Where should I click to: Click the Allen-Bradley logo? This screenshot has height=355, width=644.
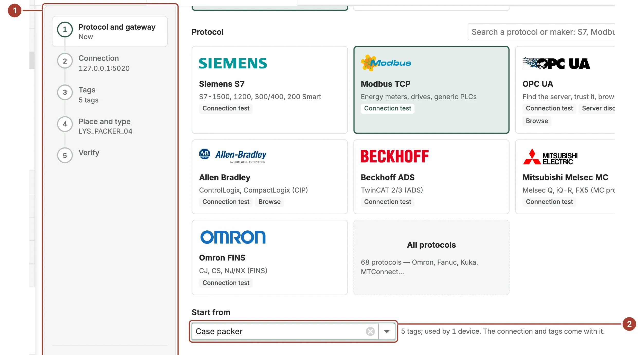(233, 156)
